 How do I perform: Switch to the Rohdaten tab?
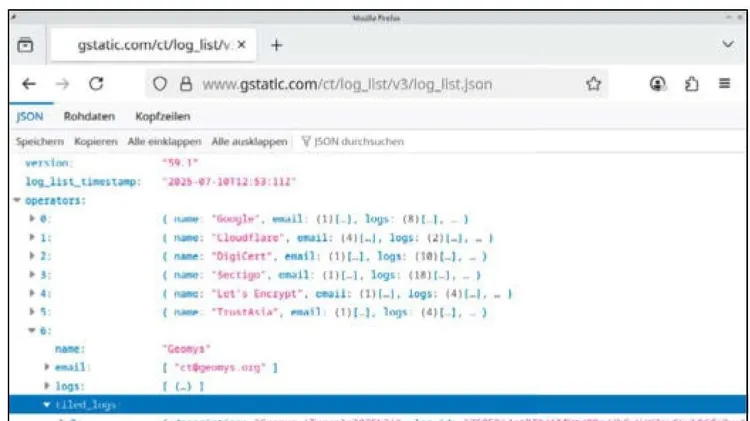(89, 116)
